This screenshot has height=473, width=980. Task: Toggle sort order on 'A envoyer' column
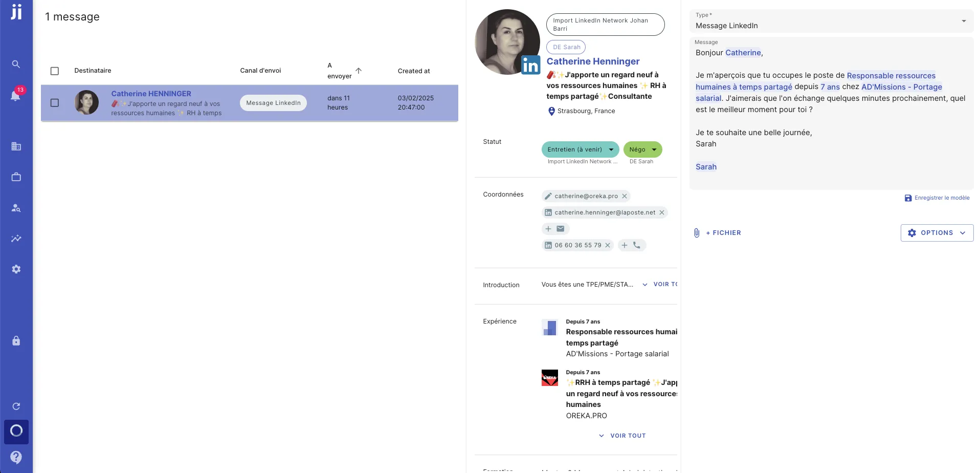point(358,71)
